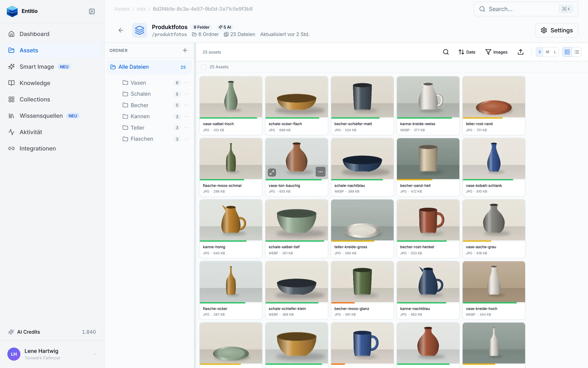Switch to list view icon
The width and height of the screenshot is (588, 368).
(576, 52)
